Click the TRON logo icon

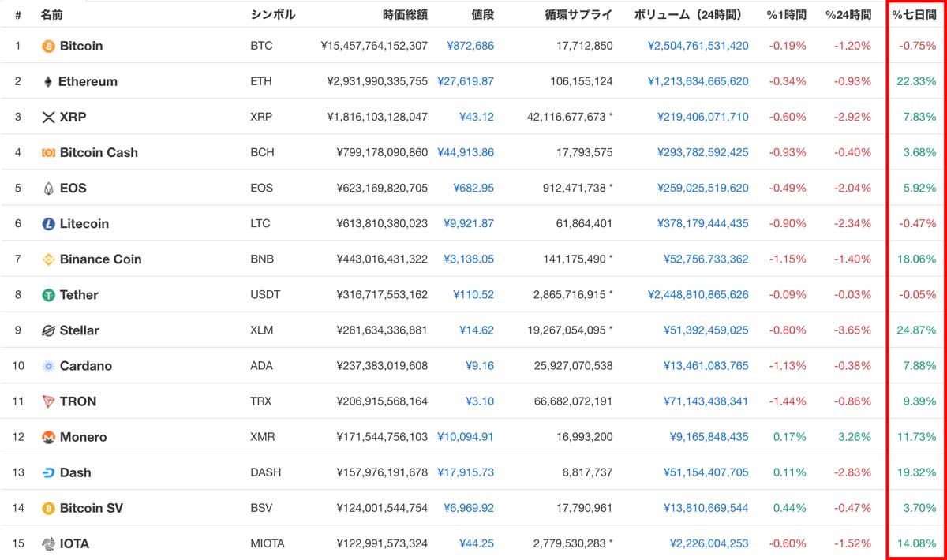coord(48,401)
